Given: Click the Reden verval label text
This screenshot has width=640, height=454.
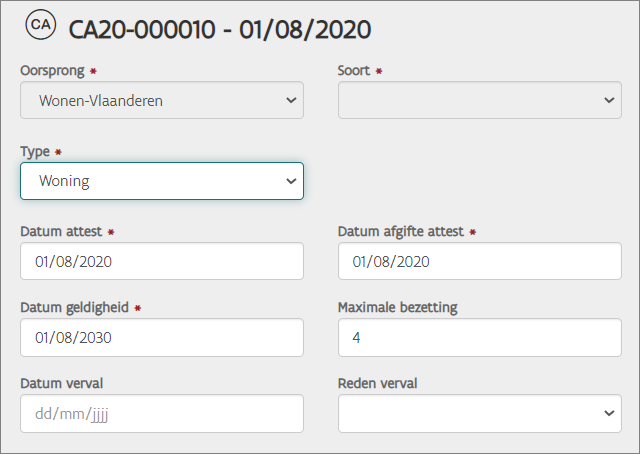Looking at the screenshot, I should (378, 383).
